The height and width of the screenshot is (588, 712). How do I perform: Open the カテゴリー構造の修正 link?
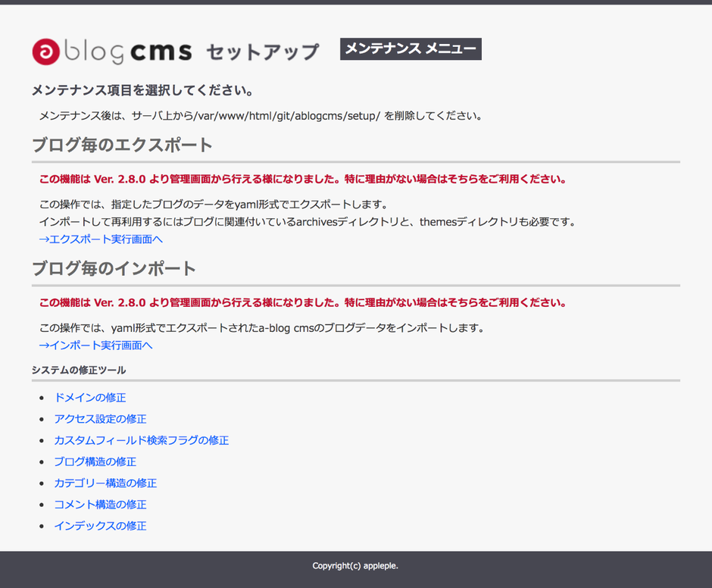tap(105, 483)
